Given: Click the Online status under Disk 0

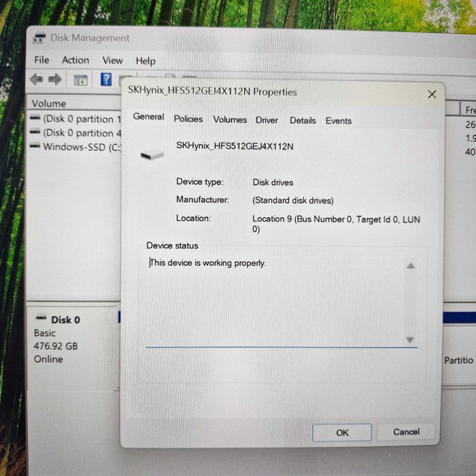Looking at the screenshot, I should pos(48,359).
